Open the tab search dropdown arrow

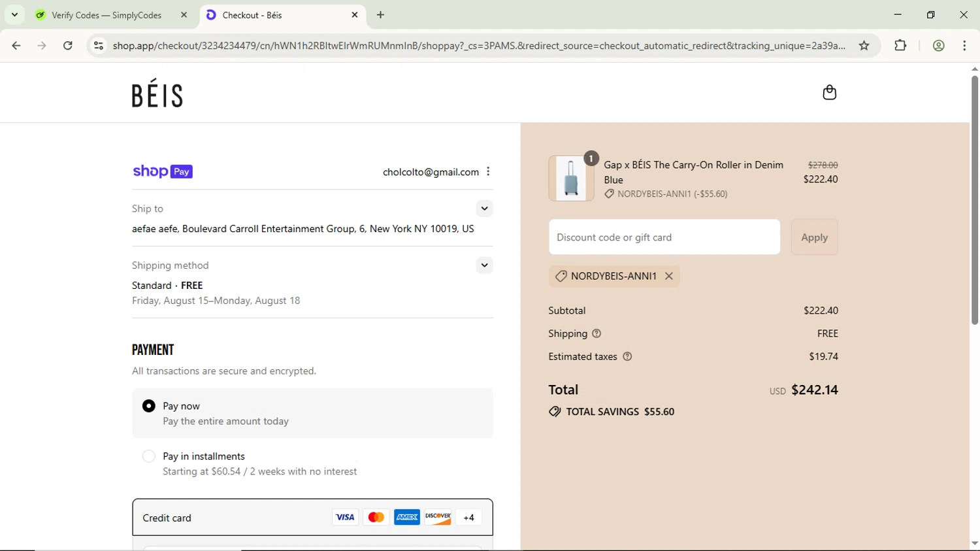pos(14,14)
